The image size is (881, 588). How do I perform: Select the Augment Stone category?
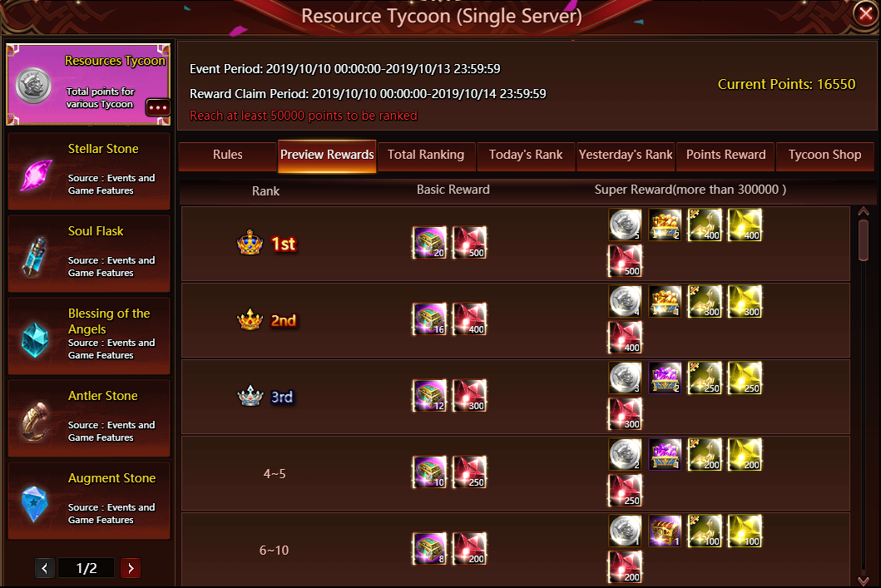click(x=89, y=501)
